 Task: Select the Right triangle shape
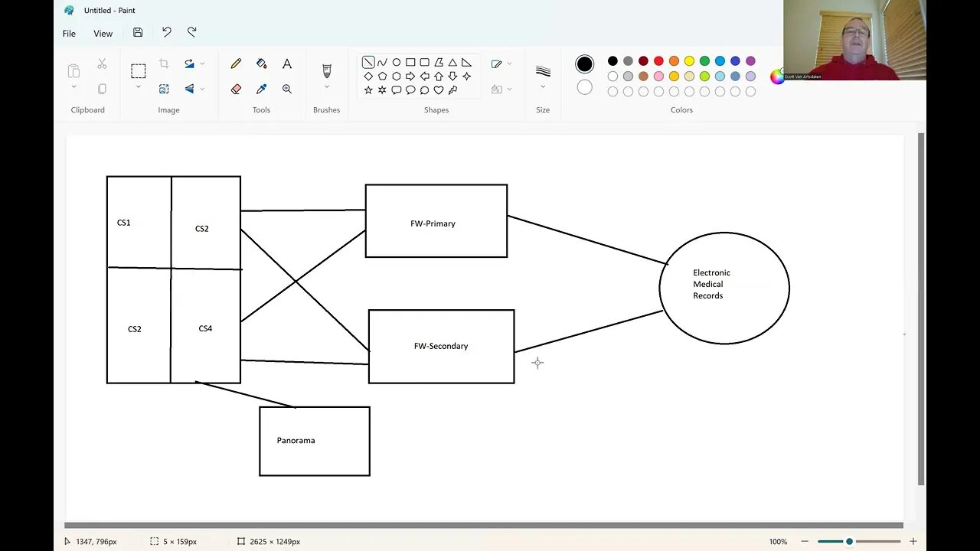click(466, 62)
